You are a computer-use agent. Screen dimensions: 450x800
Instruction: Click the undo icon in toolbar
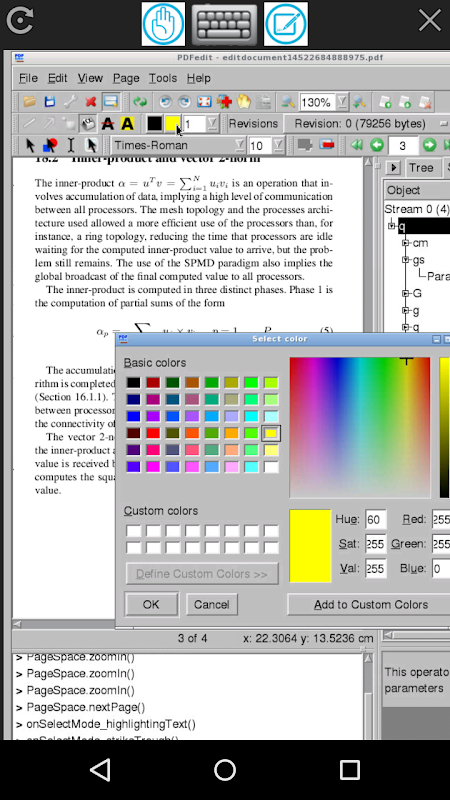[x=165, y=102]
